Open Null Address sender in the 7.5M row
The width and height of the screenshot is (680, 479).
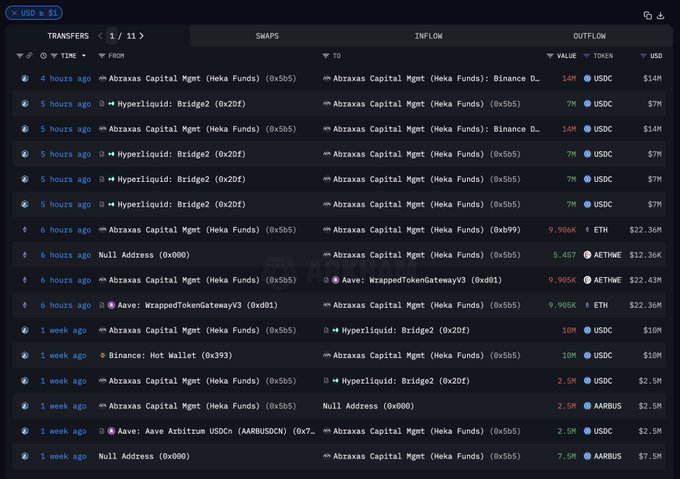144,456
